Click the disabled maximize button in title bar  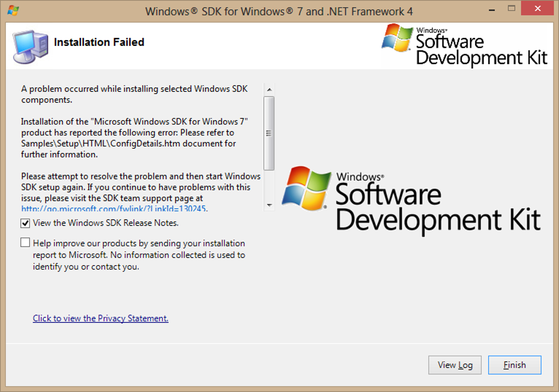click(511, 9)
